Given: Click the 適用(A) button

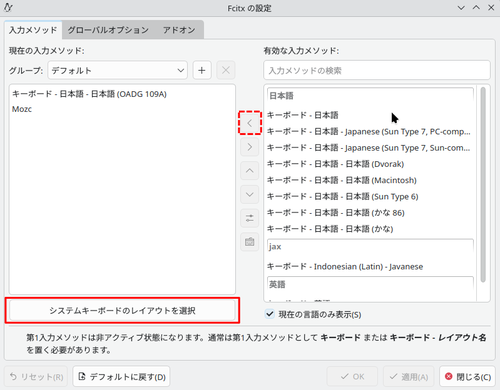Looking at the screenshot, I should click(x=409, y=377).
